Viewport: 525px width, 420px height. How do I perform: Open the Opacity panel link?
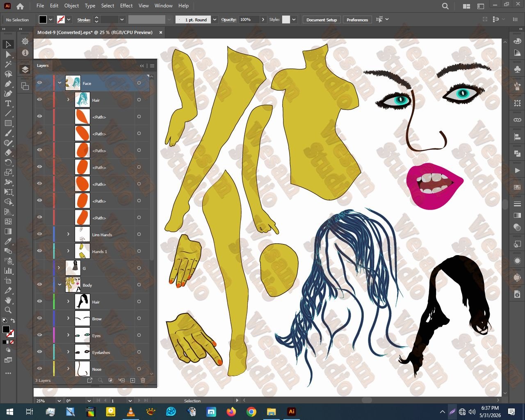click(x=229, y=20)
